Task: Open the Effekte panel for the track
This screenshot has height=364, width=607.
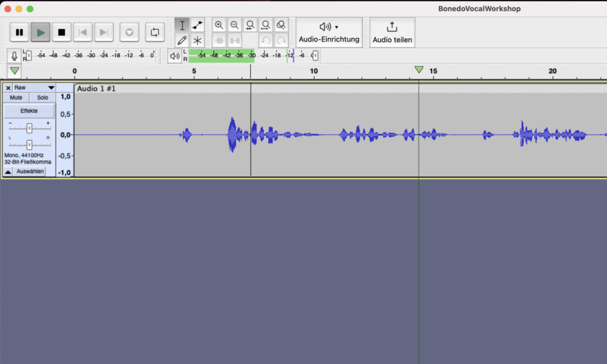Action: [29, 111]
